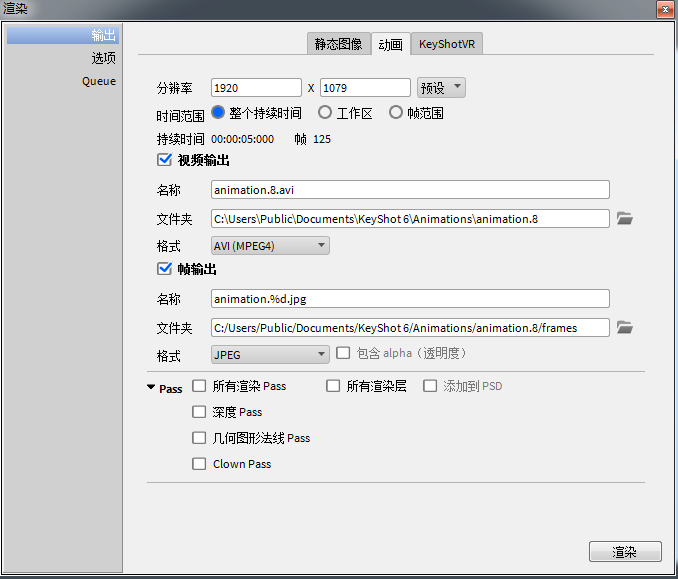This screenshot has width=678, height=579.
Task: Open the AVI (MPEG4) format dropdown
Action: [270, 245]
